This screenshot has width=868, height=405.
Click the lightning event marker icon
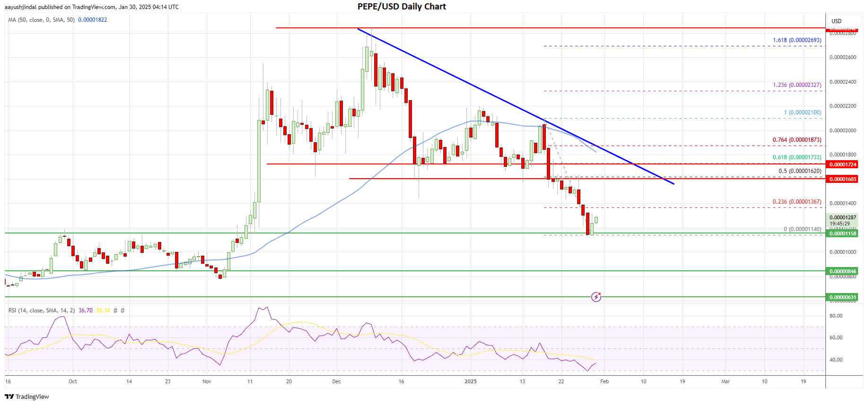(596, 297)
